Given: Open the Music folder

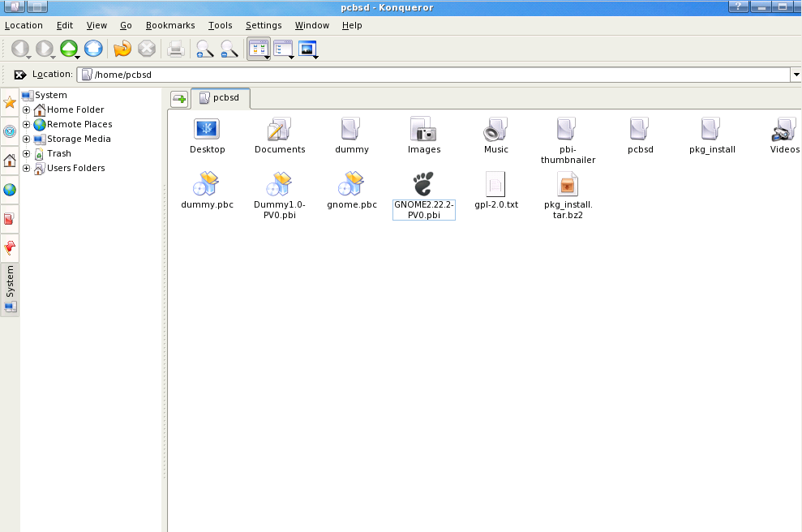Looking at the screenshot, I should tap(496, 135).
